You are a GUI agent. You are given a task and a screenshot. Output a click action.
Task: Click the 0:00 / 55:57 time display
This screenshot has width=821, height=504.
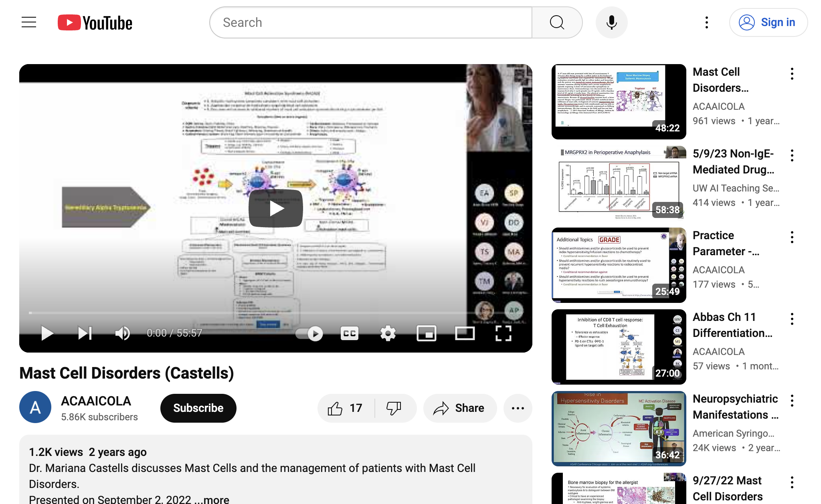click(174, 333)
